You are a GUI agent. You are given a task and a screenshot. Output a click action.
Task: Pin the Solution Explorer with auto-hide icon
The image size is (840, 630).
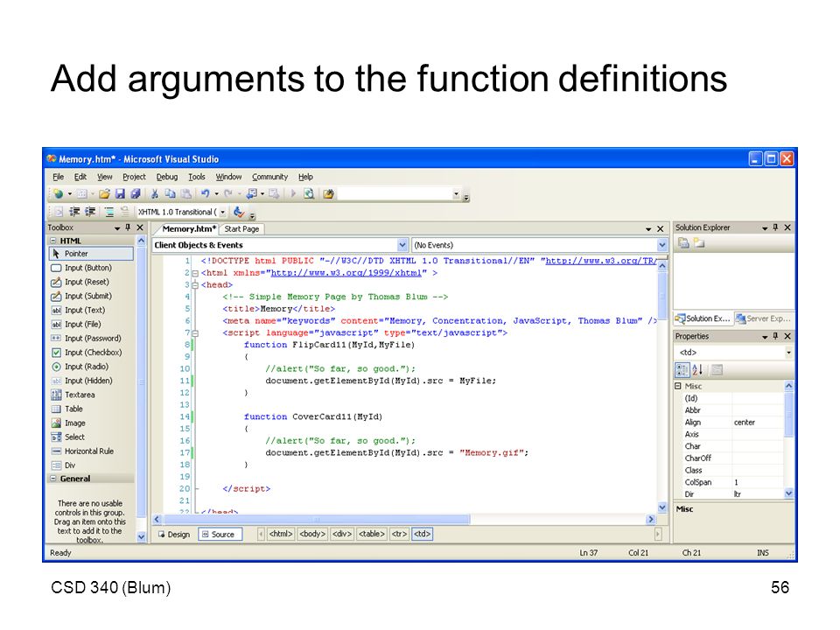[775, 227]
